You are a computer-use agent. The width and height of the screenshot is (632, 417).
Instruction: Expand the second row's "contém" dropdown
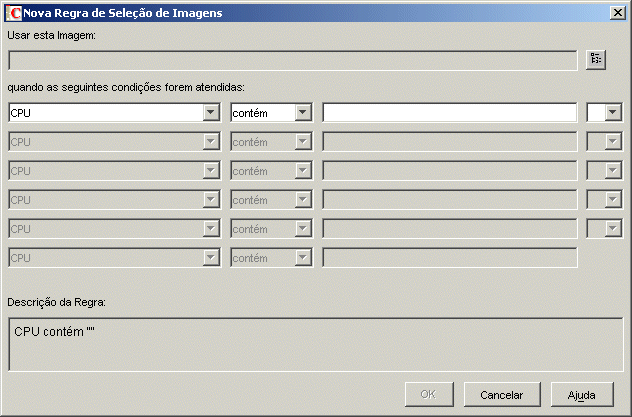(303, 142)
